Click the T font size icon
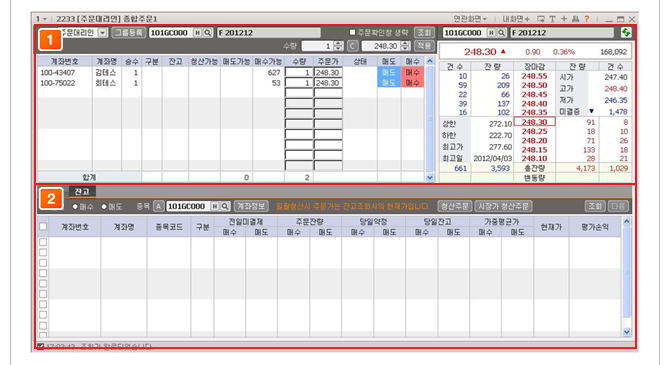The image size is (670, 365). point(552,19)
